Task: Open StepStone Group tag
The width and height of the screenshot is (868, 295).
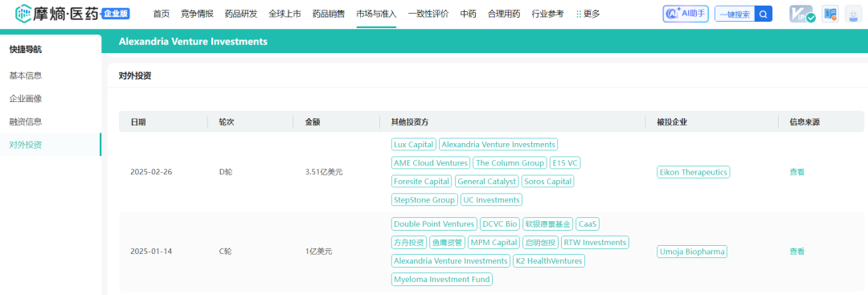Action: pos(424,200)
